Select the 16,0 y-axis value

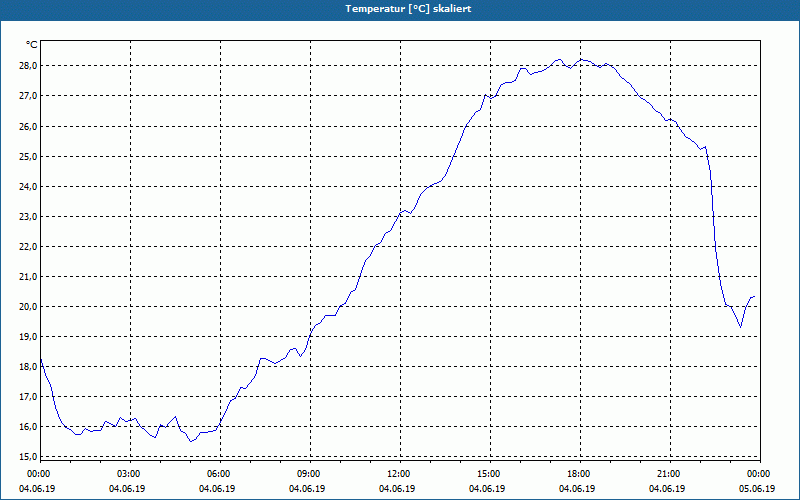(29, 427)
